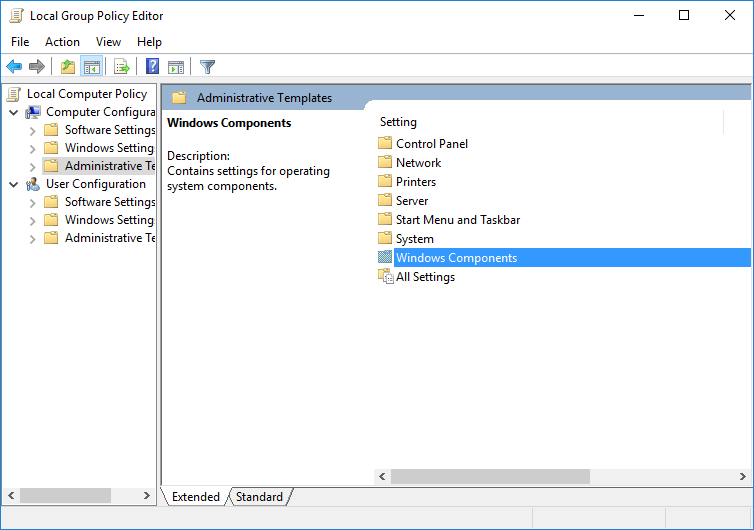The image size is (754, 530).
Task: Toggle Show/Hide Action Pane toolbar icon
Action: [x=176, y=66]
